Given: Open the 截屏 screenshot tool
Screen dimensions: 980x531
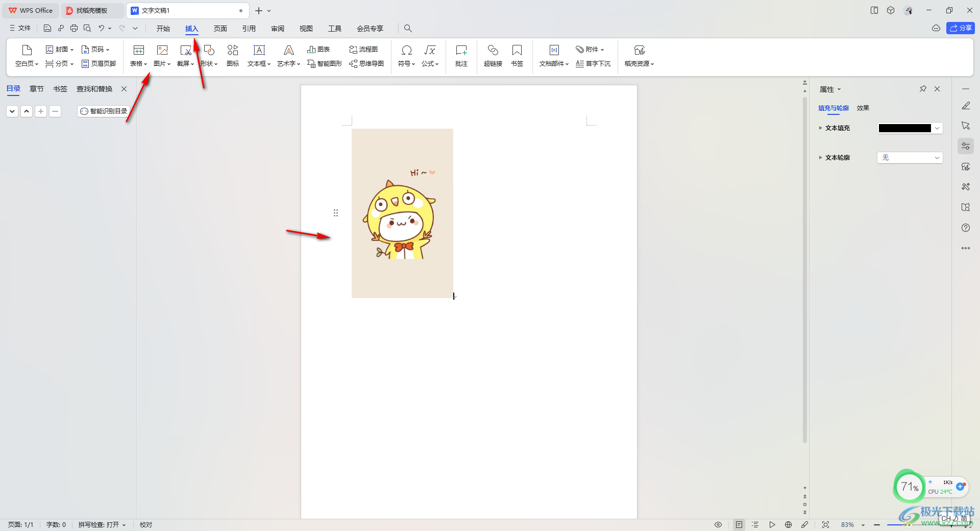Looking at the screenshot, I should pyautogui.click(x=185, y=56).
